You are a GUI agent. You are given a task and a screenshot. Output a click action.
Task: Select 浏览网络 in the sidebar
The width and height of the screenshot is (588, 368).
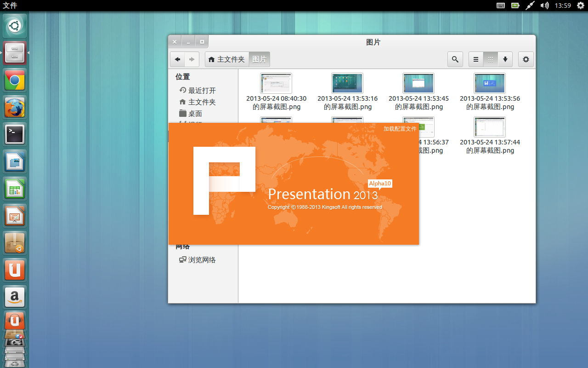click(198, 260)
